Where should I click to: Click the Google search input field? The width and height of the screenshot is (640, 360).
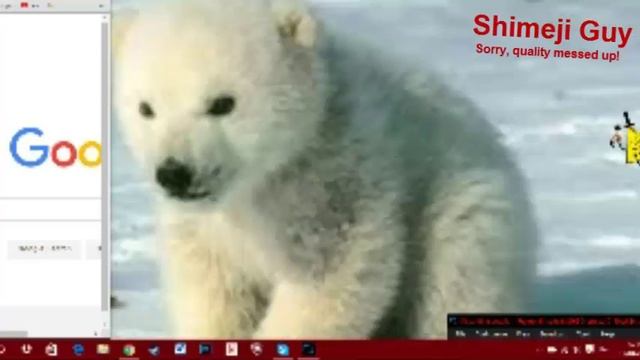(50, 209)
